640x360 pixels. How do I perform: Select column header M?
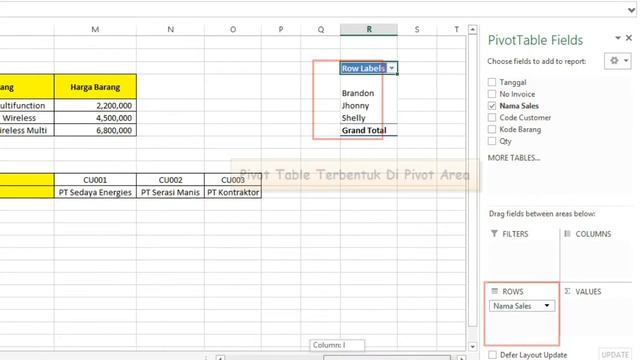(x=95, y=29)
